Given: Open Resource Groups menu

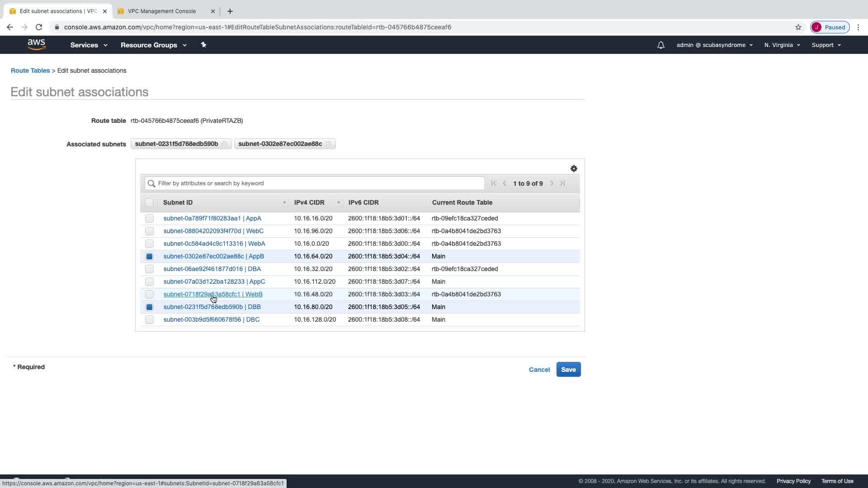Looking at the screenshot, I should 153,45.
